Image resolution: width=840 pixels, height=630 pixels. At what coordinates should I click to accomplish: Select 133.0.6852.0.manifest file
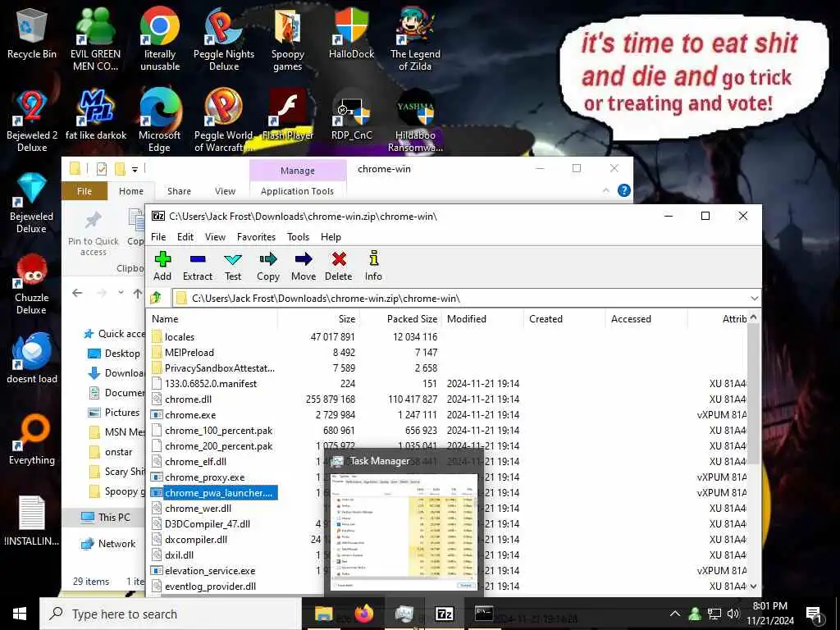click(211, 384)
